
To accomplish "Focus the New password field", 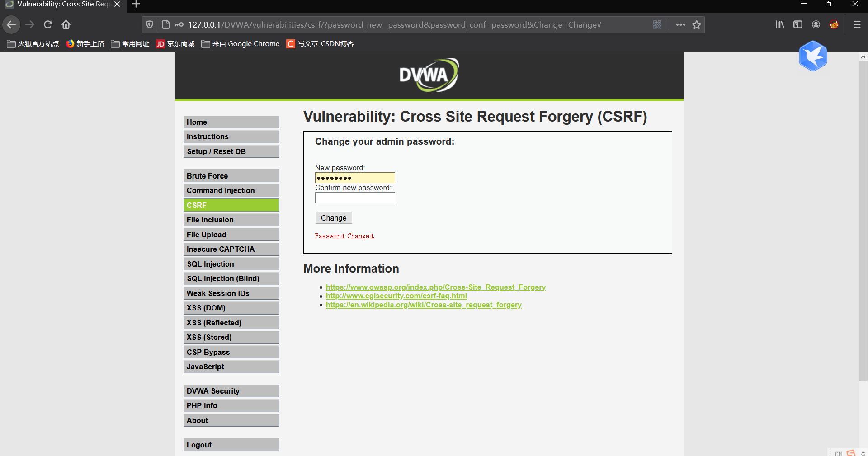I will point(355,178).
